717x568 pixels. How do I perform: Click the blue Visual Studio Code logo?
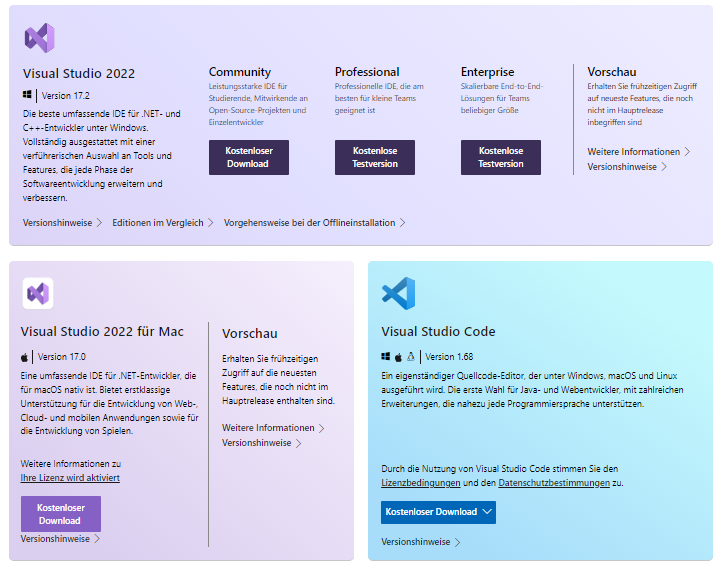click(x=398, y=293)
